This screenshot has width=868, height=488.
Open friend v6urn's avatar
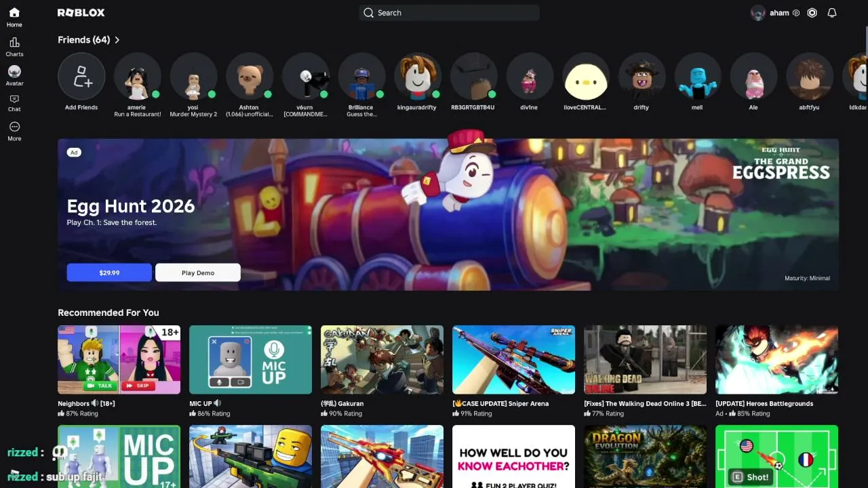coord(306,77)
